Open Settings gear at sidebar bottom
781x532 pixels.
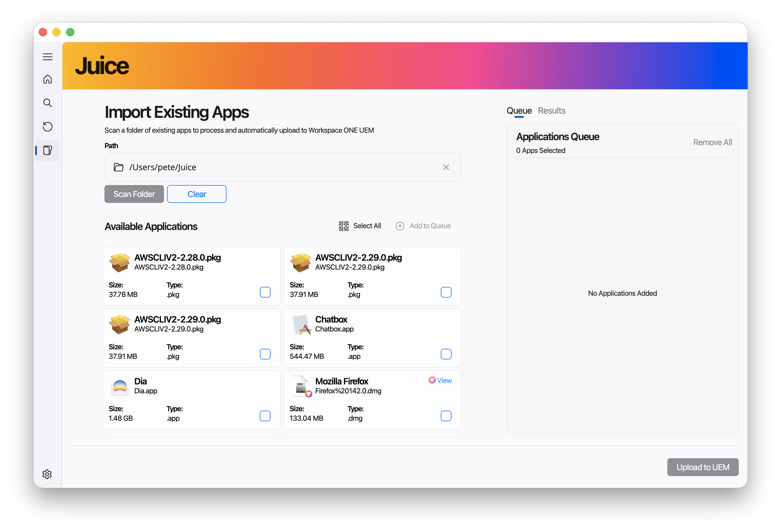pos(47,474)
